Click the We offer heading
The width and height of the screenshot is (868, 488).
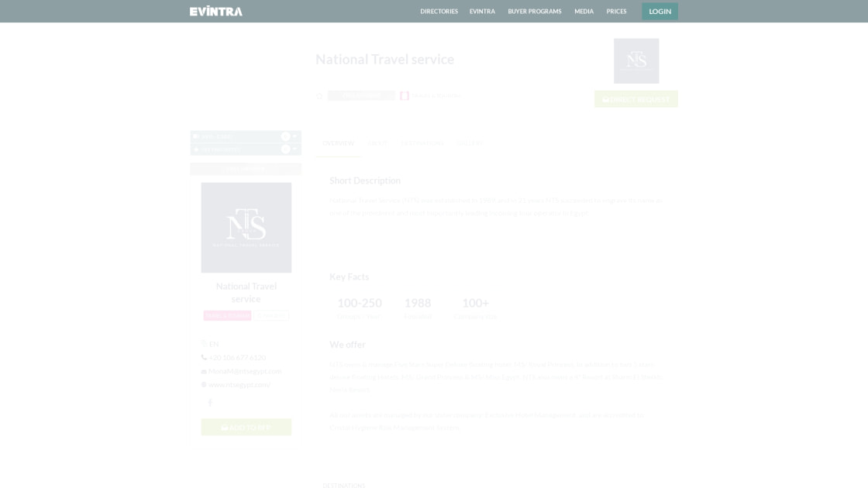pos(347,344)
